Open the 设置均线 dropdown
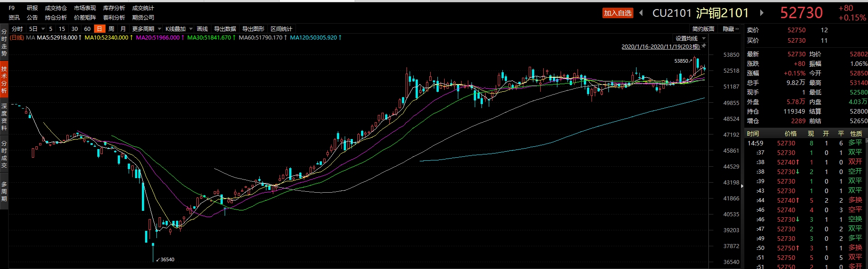868x269 pixels. pyautogui.click(x=690, y=38)
